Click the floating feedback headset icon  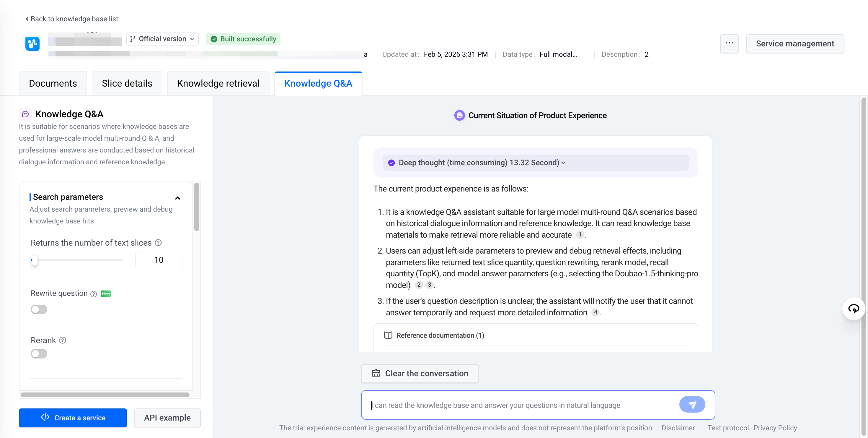(854, 308)
